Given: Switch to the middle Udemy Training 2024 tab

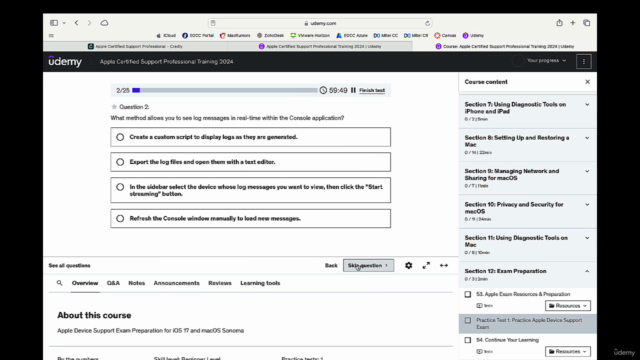Looking at the screenshot, I should (x=320, y=47).
